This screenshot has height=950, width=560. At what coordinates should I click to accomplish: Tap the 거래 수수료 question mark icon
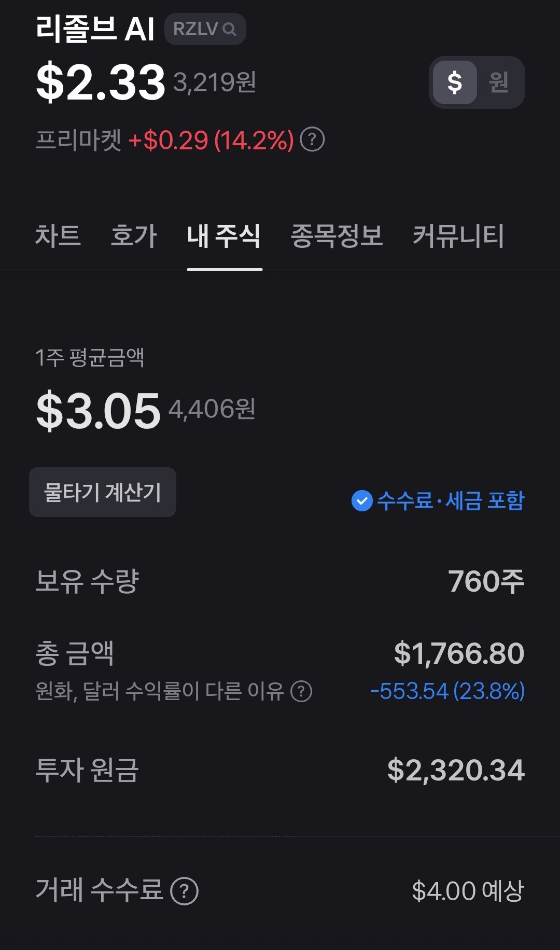click(x=184, y=891)
